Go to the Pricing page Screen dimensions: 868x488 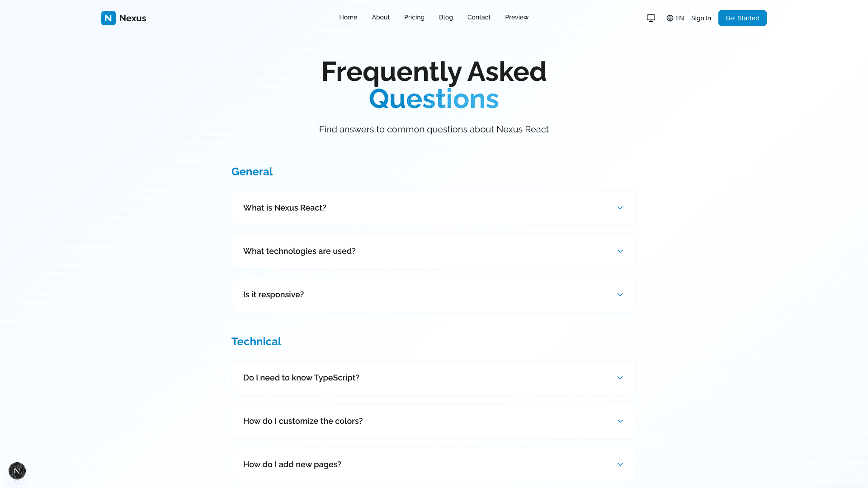click(x=414, y=17)
